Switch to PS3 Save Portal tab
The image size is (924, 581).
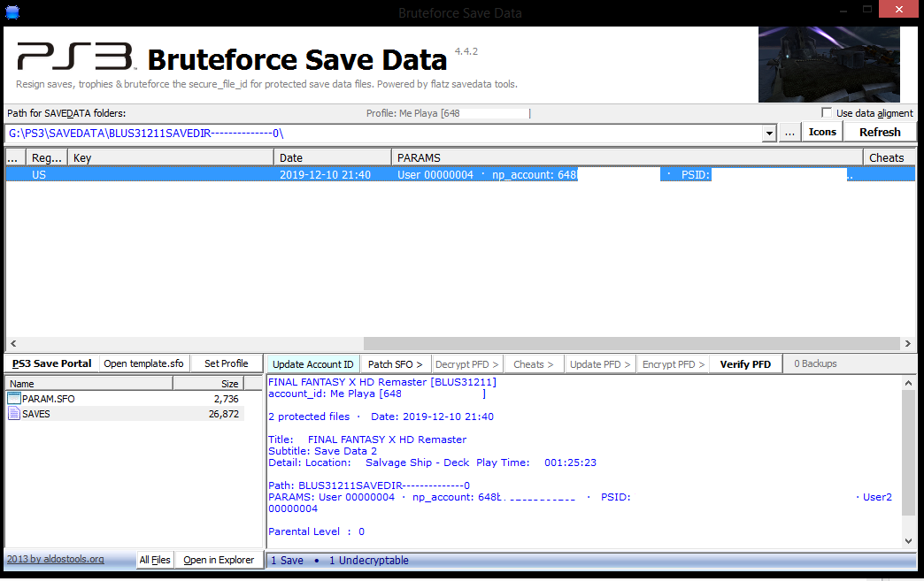click(52, 363)
